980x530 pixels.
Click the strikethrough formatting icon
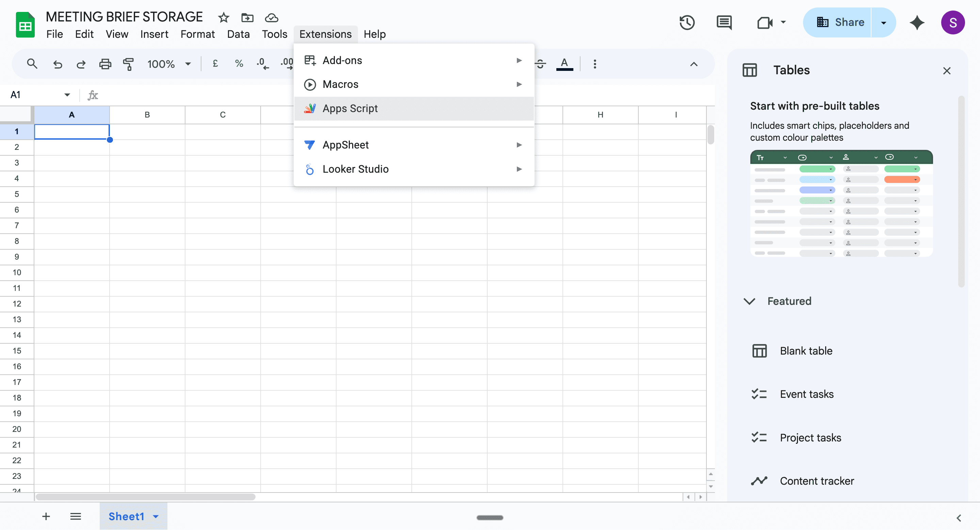(540, 64)
